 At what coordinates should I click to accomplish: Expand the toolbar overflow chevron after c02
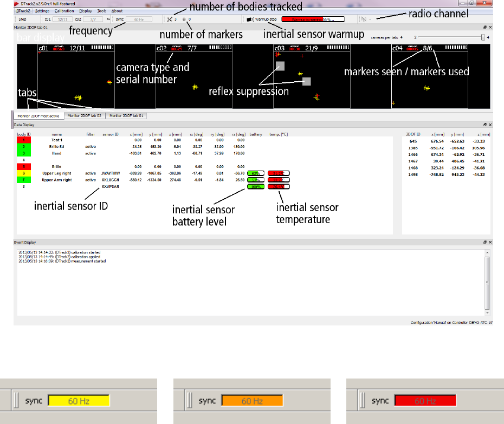[108, 19]
